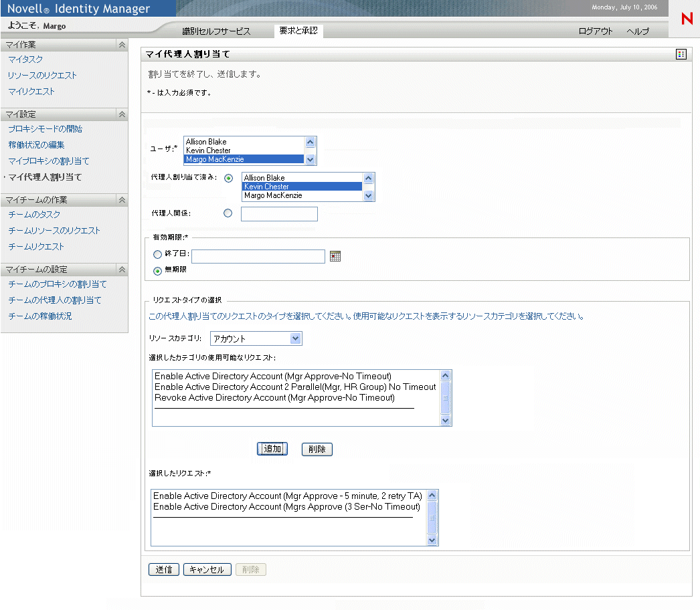Select Enable Active Directory Account (Mgr Approve-No Timeout)
The width and height of the screenshot is (700, 610).
click(x=273, y=376)
